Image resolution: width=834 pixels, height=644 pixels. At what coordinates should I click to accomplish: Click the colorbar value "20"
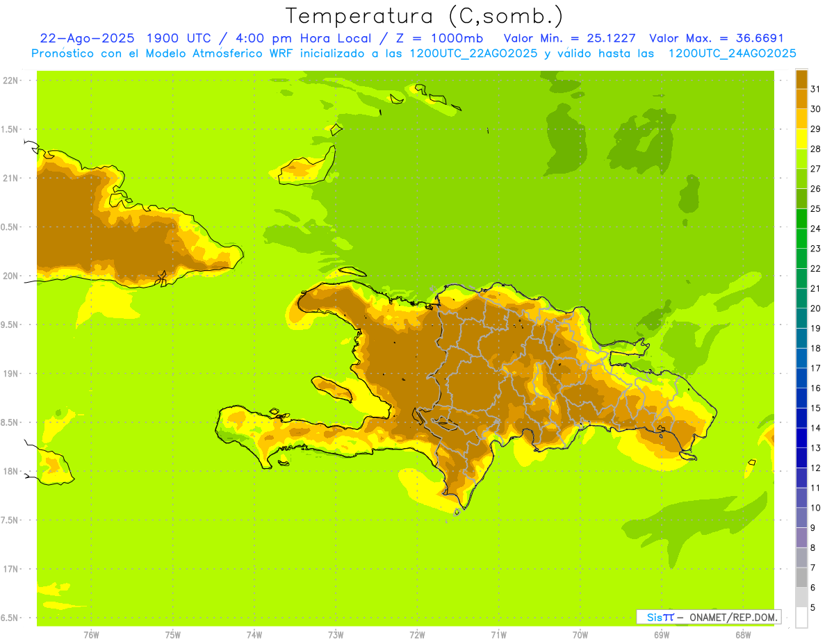pos(816,308)
